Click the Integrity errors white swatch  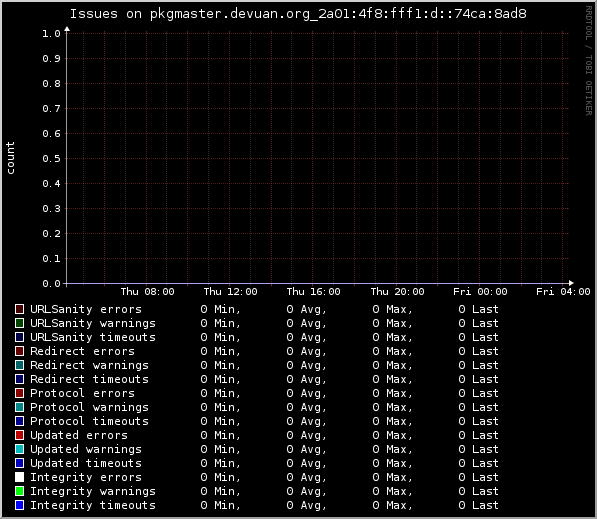[19, 477]
